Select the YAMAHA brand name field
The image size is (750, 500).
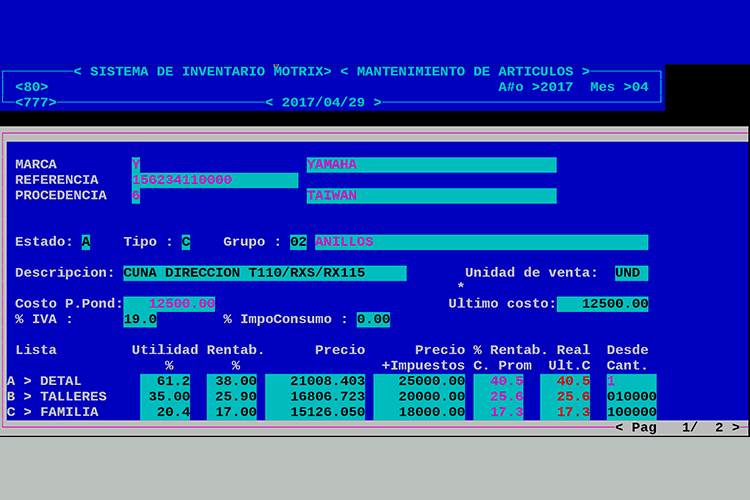tap(431, 165)
